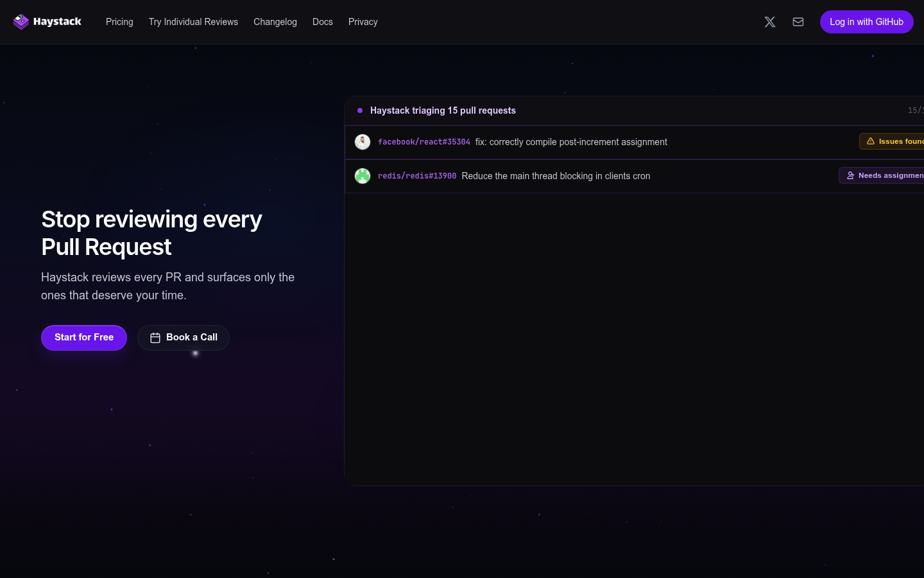
Task: Click the Haystack brand name
Action: (x=57, y=22)
